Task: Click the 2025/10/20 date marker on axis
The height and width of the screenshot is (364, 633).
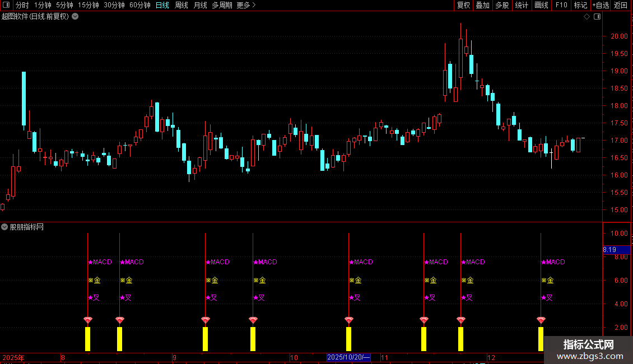Action: pos(348,357)
